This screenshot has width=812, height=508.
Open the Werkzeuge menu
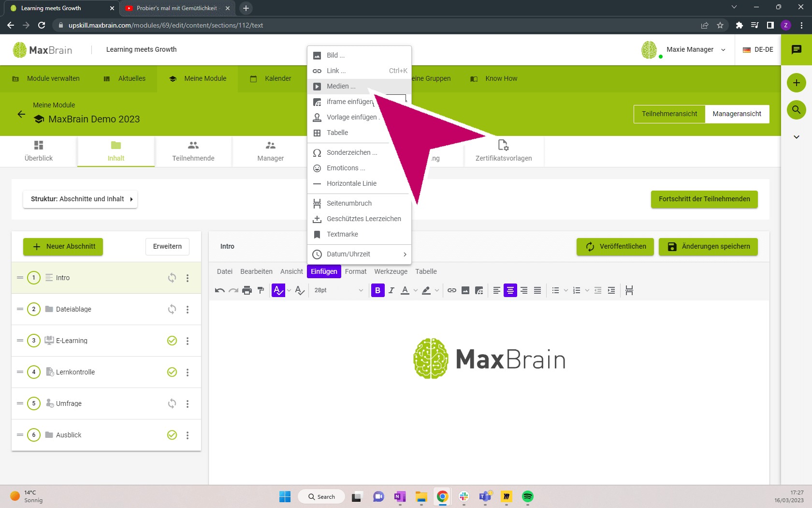[391, 271]
